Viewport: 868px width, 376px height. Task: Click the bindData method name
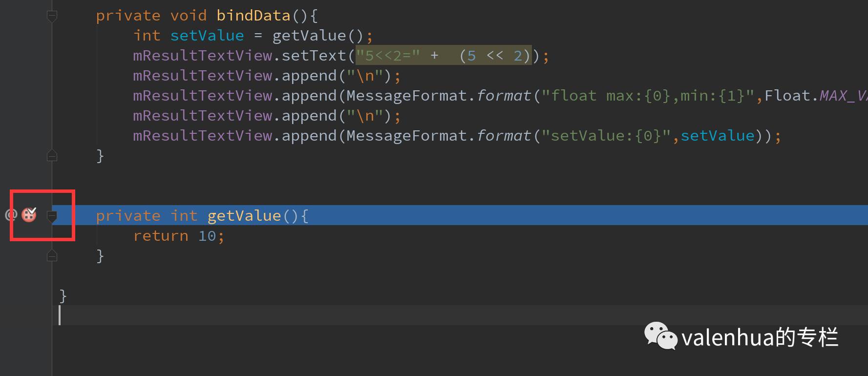point(254,16)
